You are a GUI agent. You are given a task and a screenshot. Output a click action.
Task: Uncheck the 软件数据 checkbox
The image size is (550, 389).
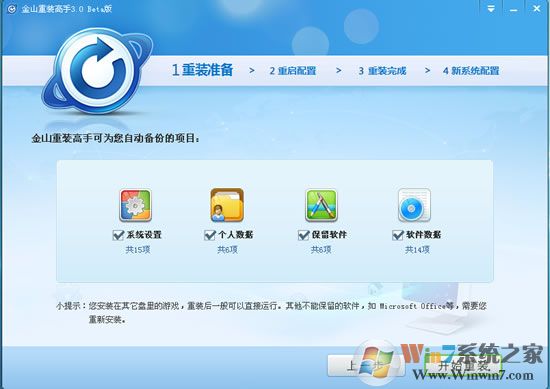398,235
